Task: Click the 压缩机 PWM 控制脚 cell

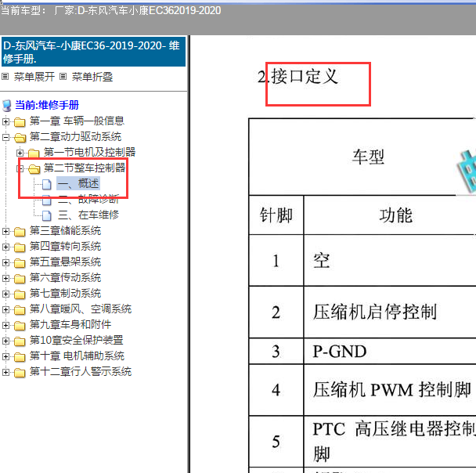Action: [x=390, y=390]
